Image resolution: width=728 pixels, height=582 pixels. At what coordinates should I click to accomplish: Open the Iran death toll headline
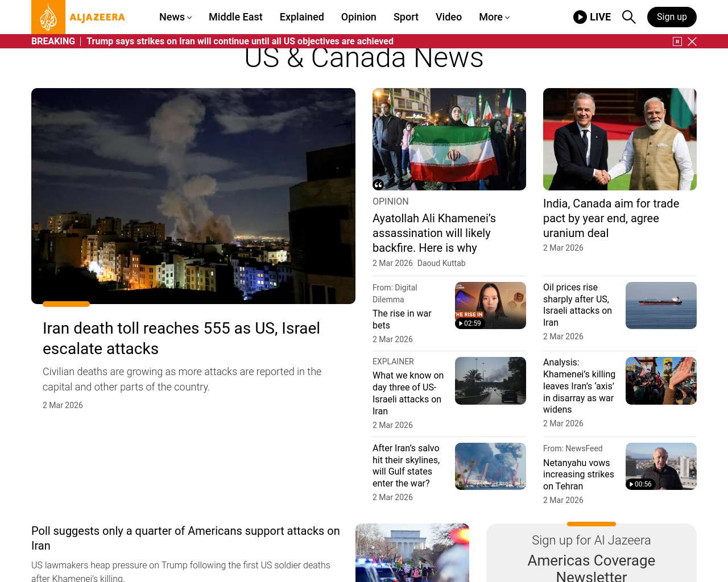click(181, 338)
